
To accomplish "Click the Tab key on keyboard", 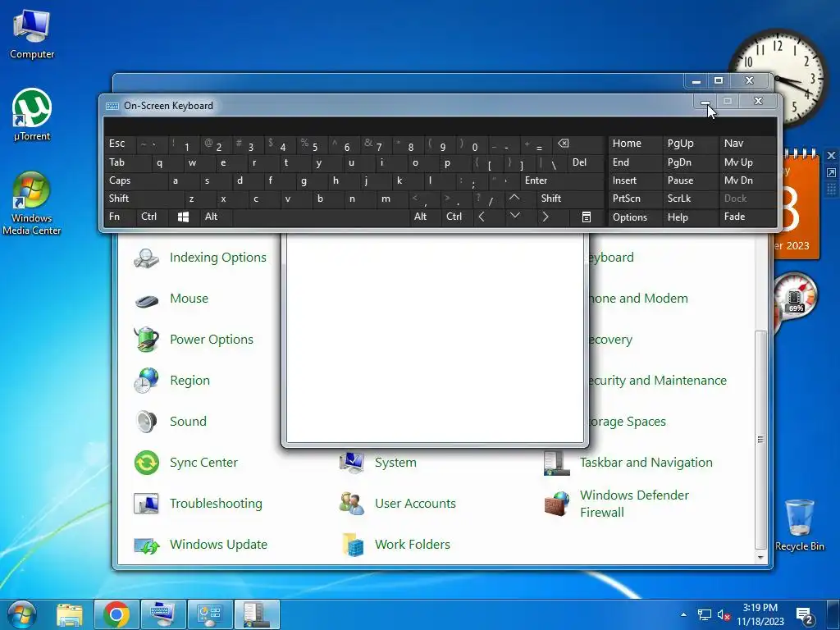I will [127, 162].
